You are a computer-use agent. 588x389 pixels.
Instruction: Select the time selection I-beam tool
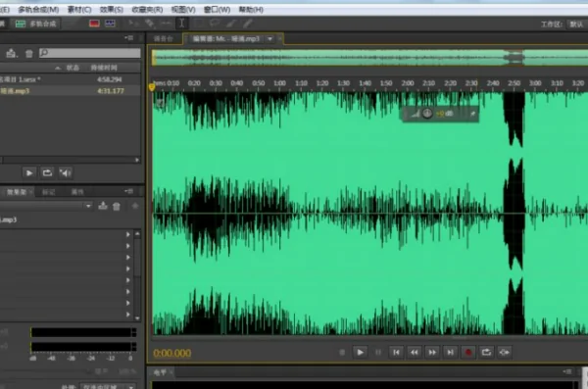[182, 24]
